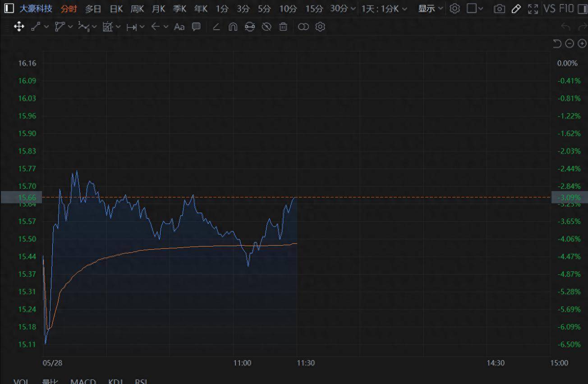This screenshot has width=588, height=384.
Task: Open the 1天:1分K period dropdown
Action: pos(384,9)
